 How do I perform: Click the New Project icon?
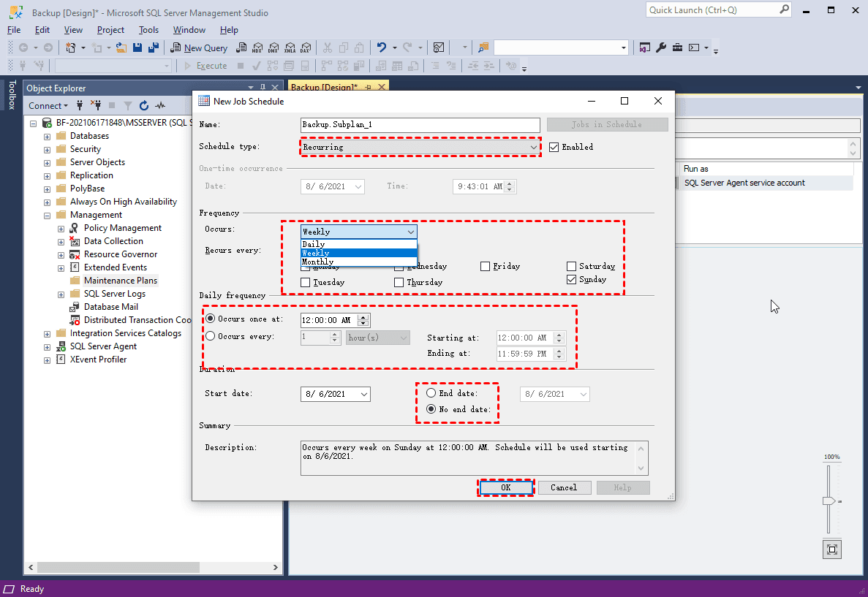(x=70, y=48)
